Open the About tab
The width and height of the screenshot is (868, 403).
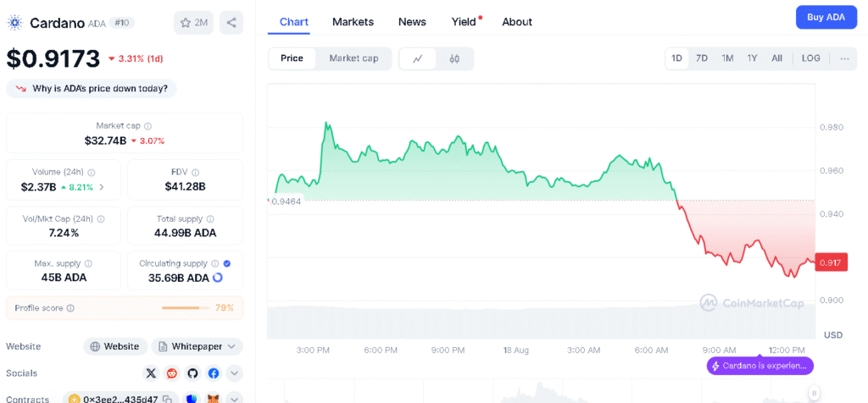click(517, 22)
